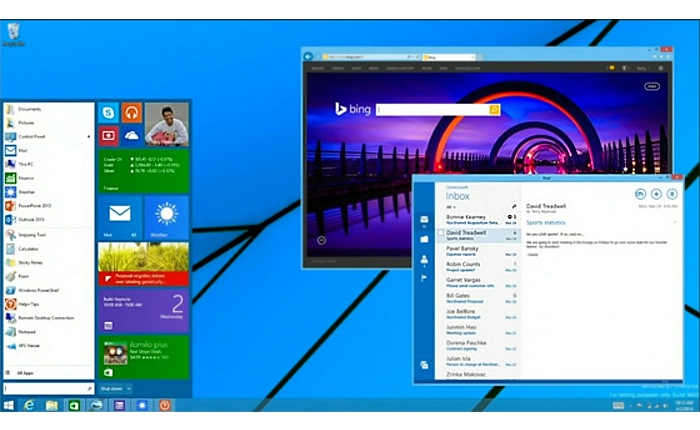The image size is (700, 430).
Task: Open the red Video tile
Action: pyautogui.click(x=108, y=136)
